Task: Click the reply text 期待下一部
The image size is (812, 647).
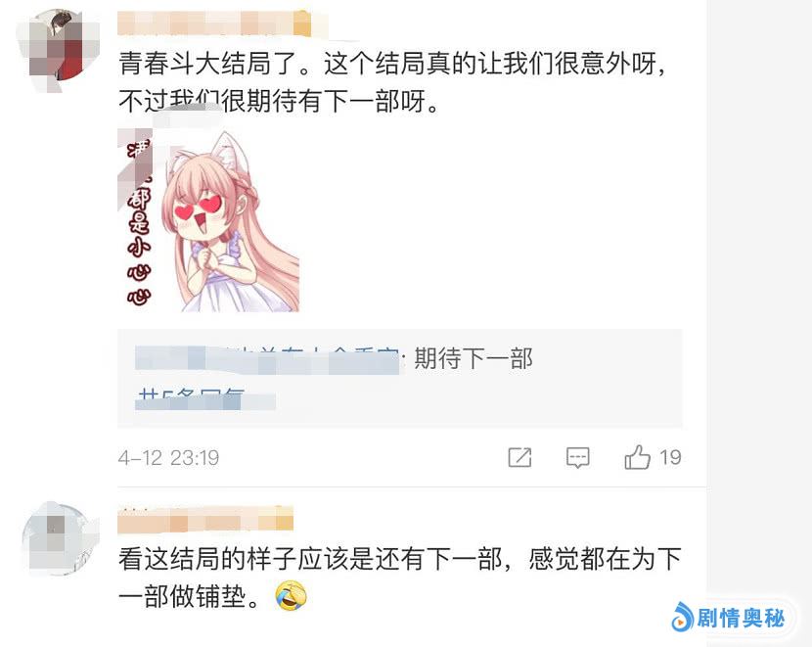Action: click(x=474, y=358)
